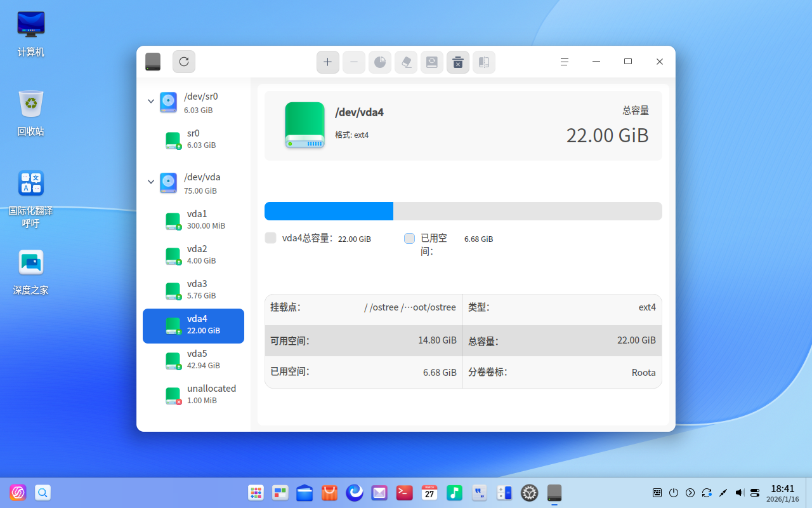Viewport: 812px width, 508px height.
Task: Click the swatch beside vda4总容量
Action: pyautogui.click(x=270, y=238)
